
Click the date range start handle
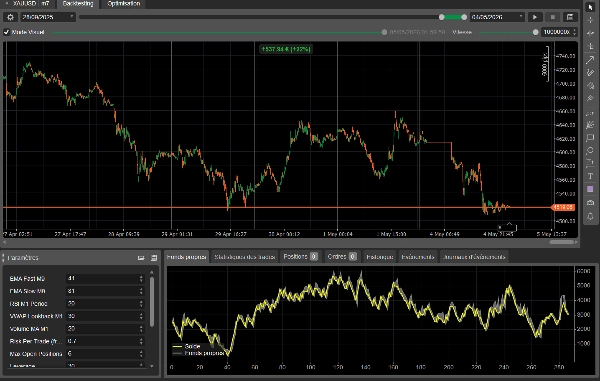(442, 17)
